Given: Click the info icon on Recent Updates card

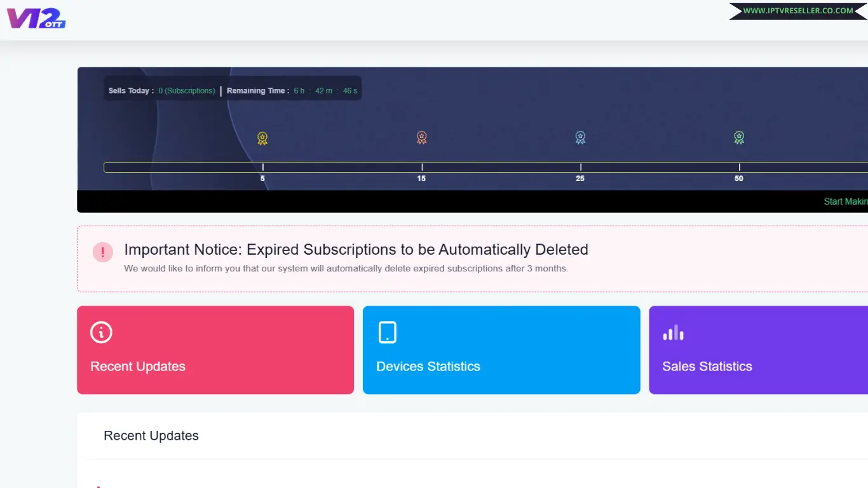Looking at the screenshot, I should pyautogui.click(x=101, y=332).
